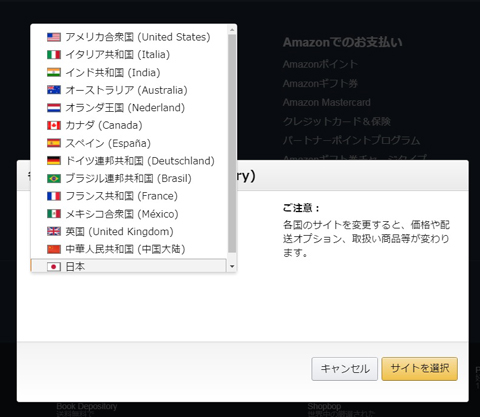Choose ブラジル連邦共和国 (Brasil) text
This screenshot has width=480, height=417.
pos(128,179)
